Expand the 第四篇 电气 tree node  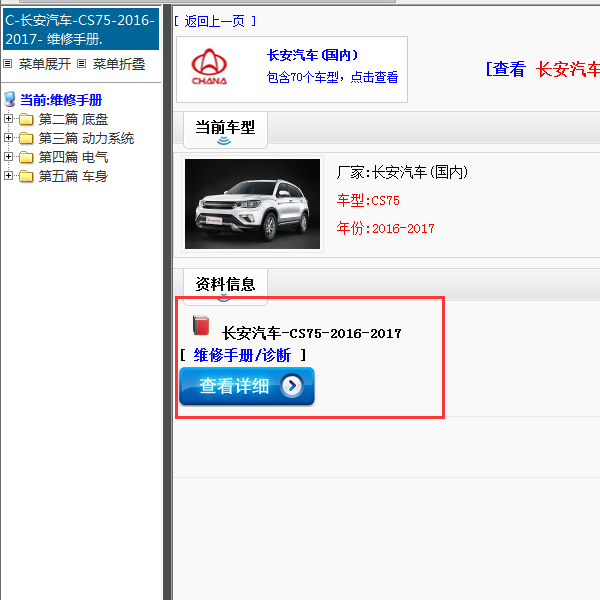point(8,157)
